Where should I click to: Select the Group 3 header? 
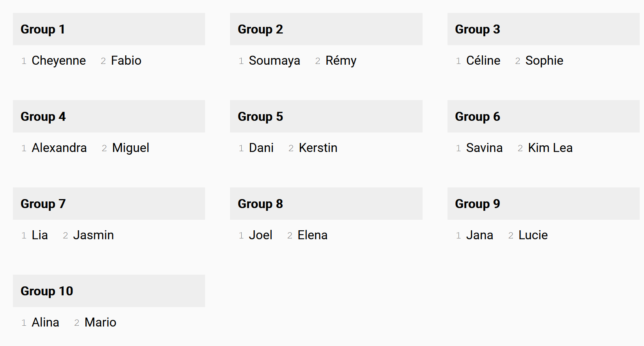543,29
